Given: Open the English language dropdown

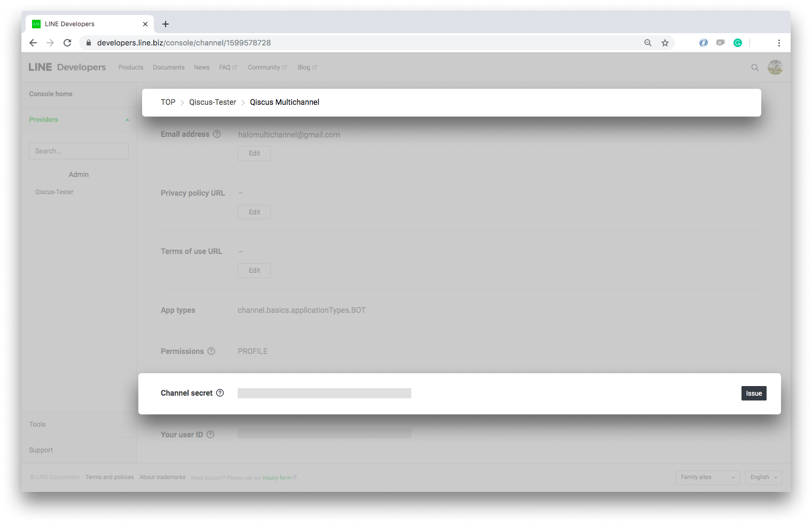Looking at the screenshot, I should (763, 477).
